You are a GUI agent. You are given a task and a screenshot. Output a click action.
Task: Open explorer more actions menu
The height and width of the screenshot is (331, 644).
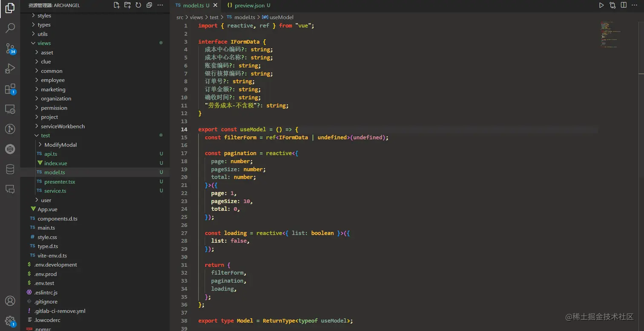160,5
